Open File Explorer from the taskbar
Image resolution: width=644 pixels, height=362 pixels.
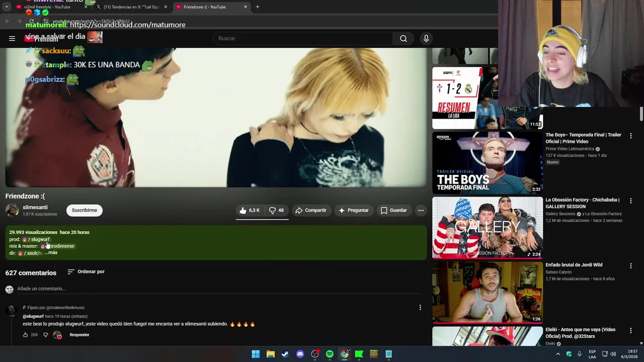tap(271, 354)
